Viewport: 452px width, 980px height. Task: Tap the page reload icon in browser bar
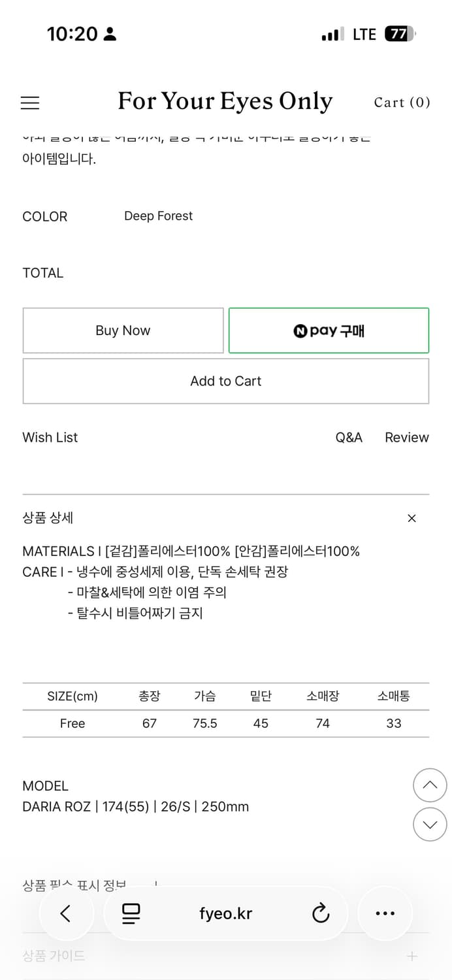click(321, 914)
